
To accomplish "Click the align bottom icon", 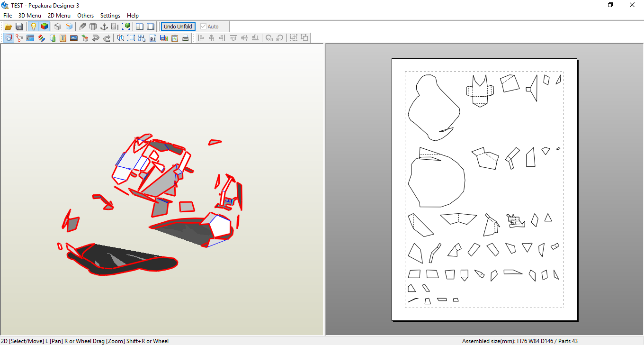I will (x=255, y=38).
